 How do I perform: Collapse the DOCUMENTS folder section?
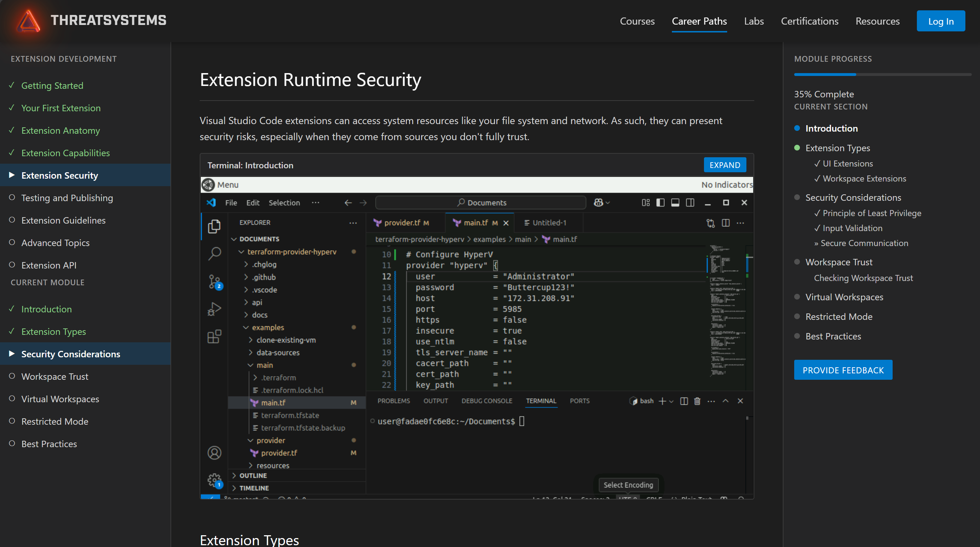[x=259, y=239]
